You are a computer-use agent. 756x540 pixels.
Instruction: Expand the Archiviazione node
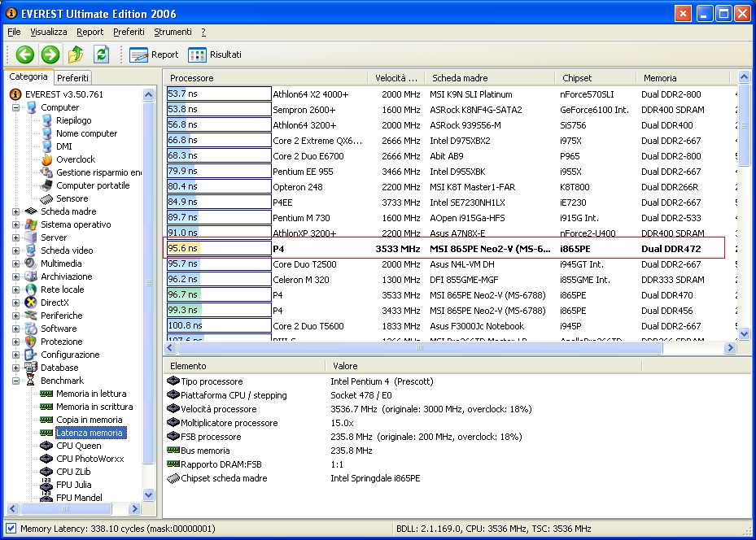click(16, 277)
